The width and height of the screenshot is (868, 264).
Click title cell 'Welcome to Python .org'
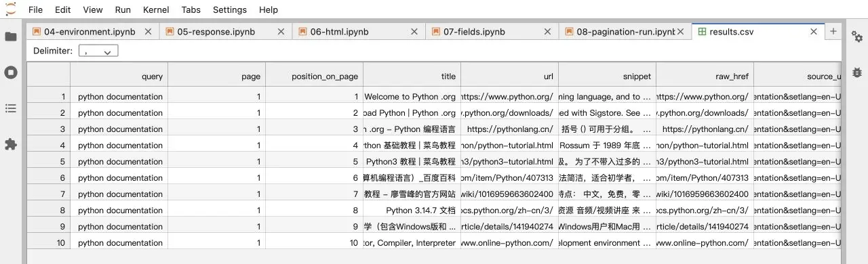pos(412,97)
